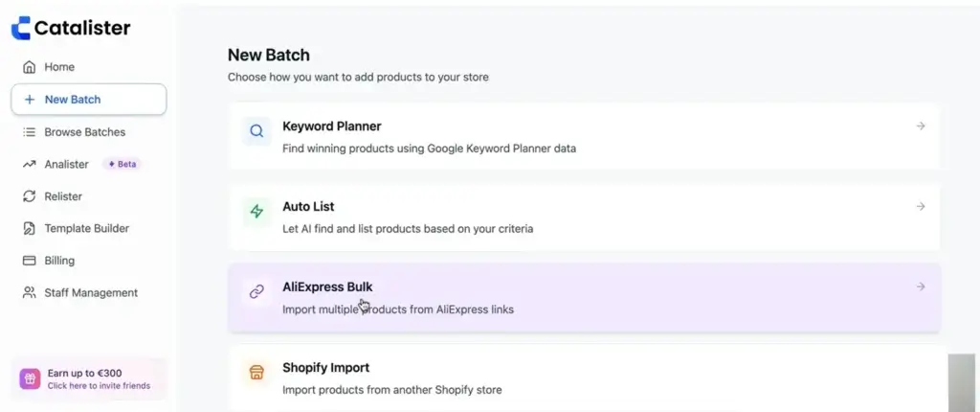Click the credit card icon beside Billing
Image resolution: width=980 pixels, height=412 pixels.
[x=29, y=261]
